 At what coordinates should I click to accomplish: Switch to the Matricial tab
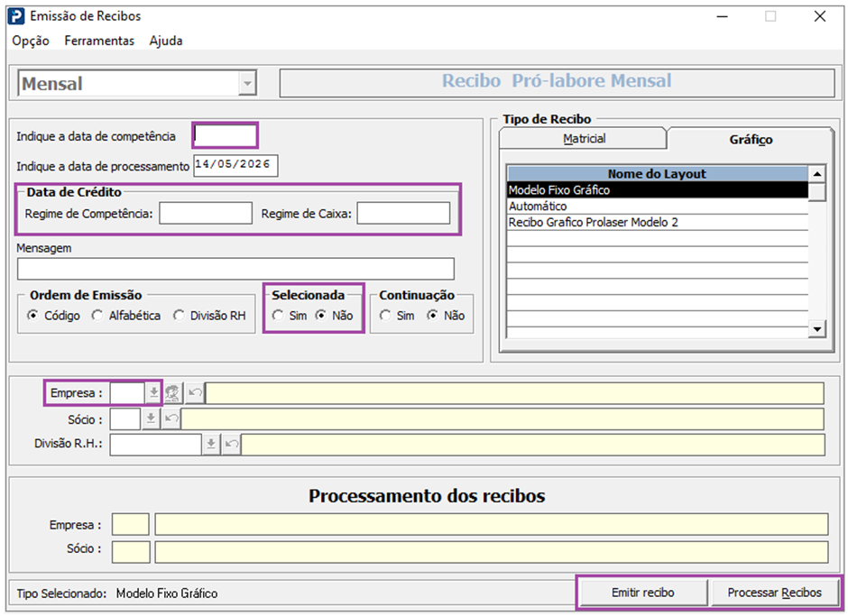coord(584,139)
